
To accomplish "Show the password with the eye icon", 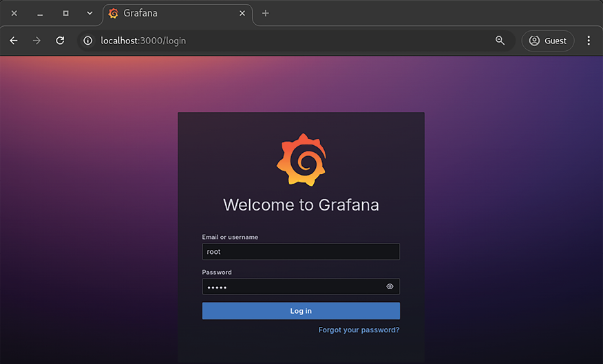I will pyautogui.click(x=390, y=286).
